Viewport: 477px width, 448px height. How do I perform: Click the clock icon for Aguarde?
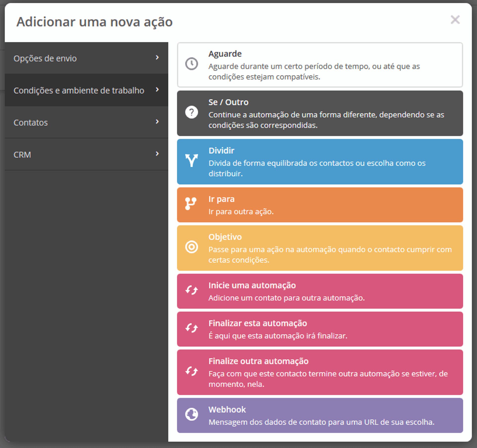point(191,64)
